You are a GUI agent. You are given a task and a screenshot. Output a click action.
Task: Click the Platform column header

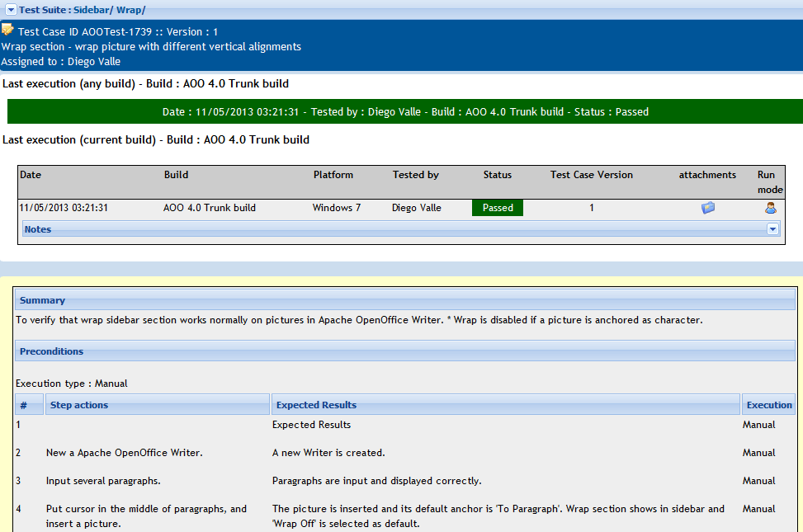point(333,175)
